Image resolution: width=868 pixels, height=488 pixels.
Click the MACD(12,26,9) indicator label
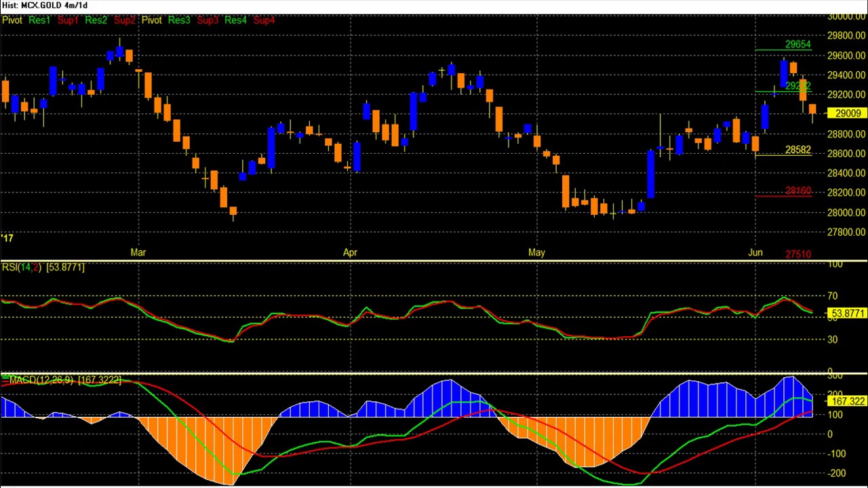(41, 380)
